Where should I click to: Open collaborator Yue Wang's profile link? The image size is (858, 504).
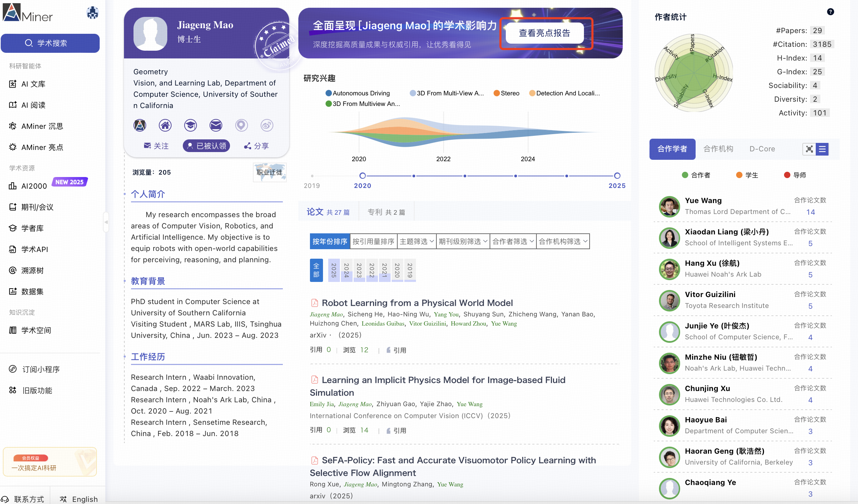point(703,200)
